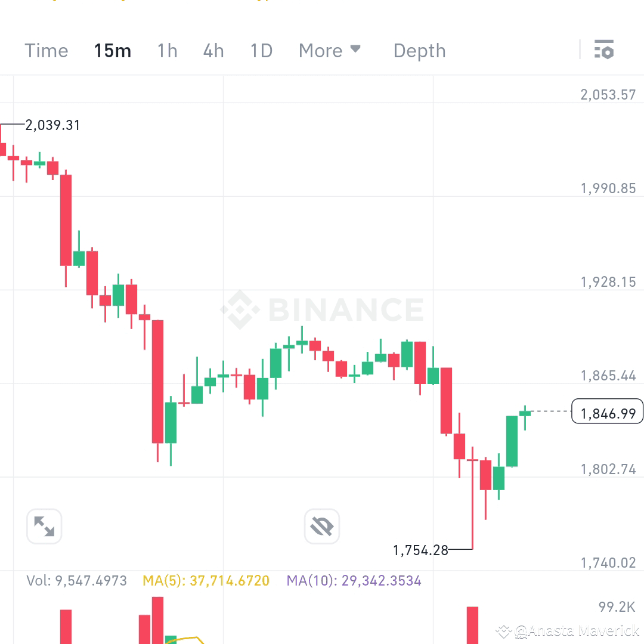The height and width of the screenshot is (644, 644).
Task: Click the high price label 2,039.31
Action: [x=51, y=125]
